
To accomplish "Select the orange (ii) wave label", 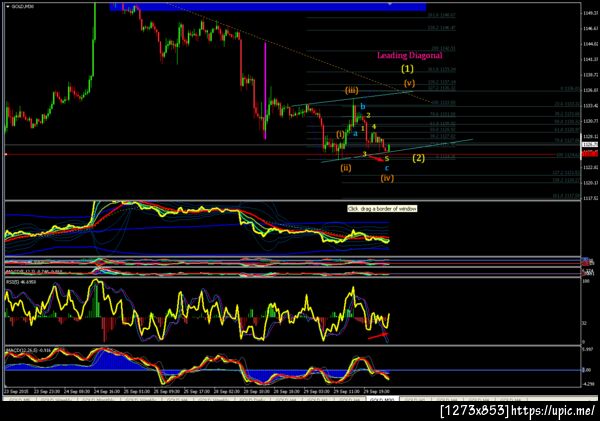I will [346, 168].
